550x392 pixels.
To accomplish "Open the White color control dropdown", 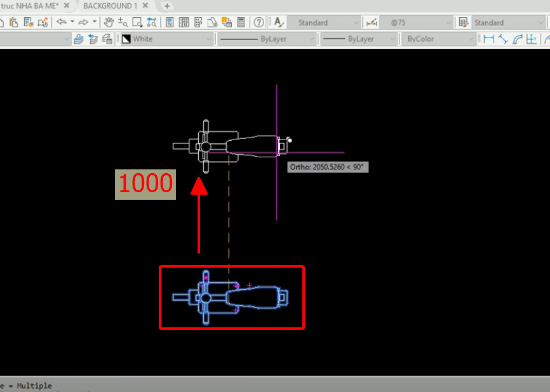I will click(210, 38).
